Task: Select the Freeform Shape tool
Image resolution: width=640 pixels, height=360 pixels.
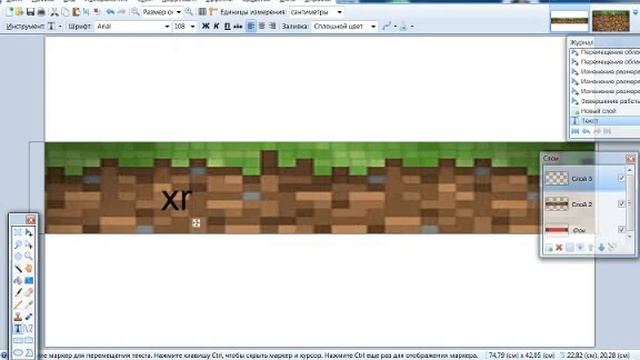Action: (29, 352)
